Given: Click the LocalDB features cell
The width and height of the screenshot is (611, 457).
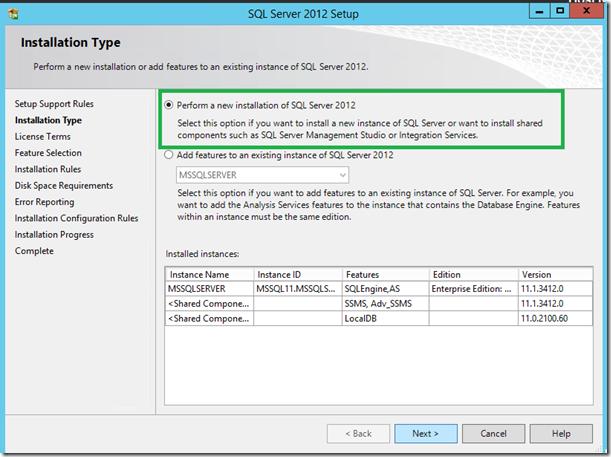Looking at the screenshot, I should pos(386,318).
